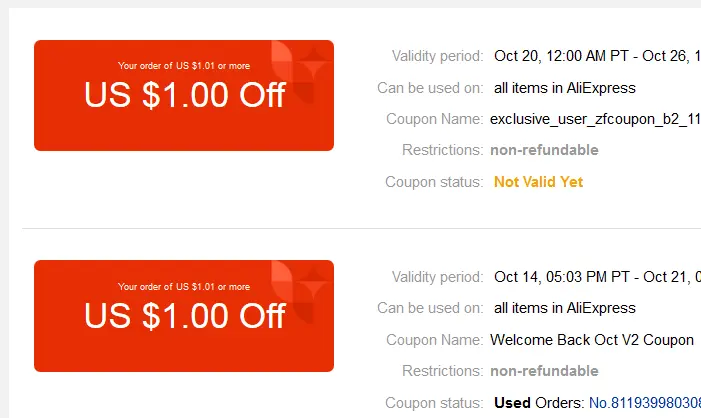Screen dimensions: 701x418
Task: Click second coupon's 'all items in AliExpress' text
Action: point(565,308)
